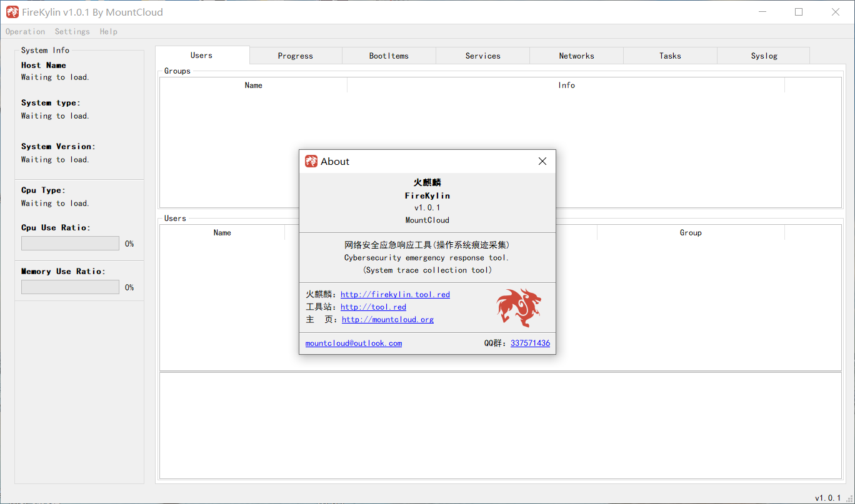Screen dimensions: 855x504
Task: Open the firekylin.tool.red link
Action: tap(395, 294)
